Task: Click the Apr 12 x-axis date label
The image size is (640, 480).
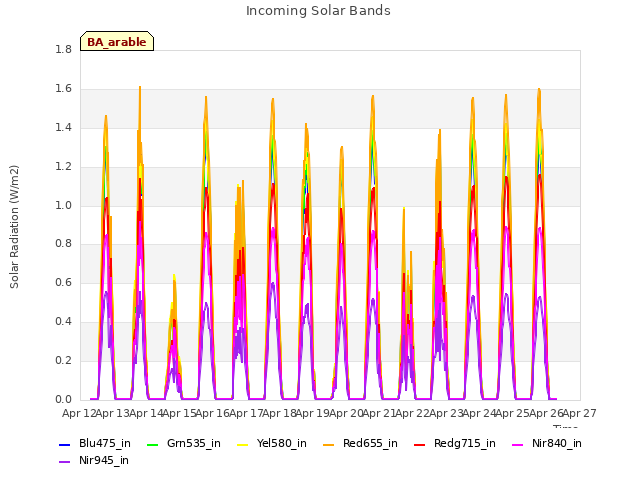Action: [x=78, y=413]
